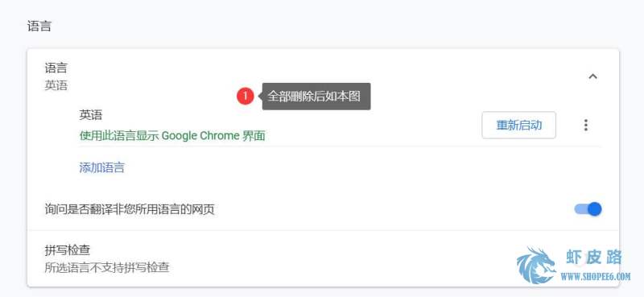Click the grey 英语 subtitle under 语言
The width and height of the screenshot is (644, 297).
(x=56, y=85)
